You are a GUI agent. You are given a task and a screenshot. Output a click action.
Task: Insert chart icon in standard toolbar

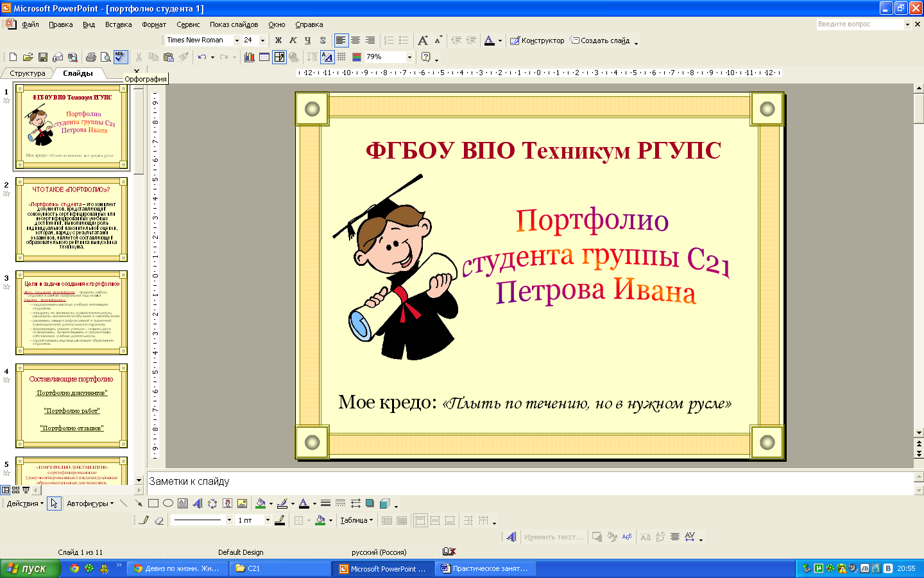tap(249, 57)
